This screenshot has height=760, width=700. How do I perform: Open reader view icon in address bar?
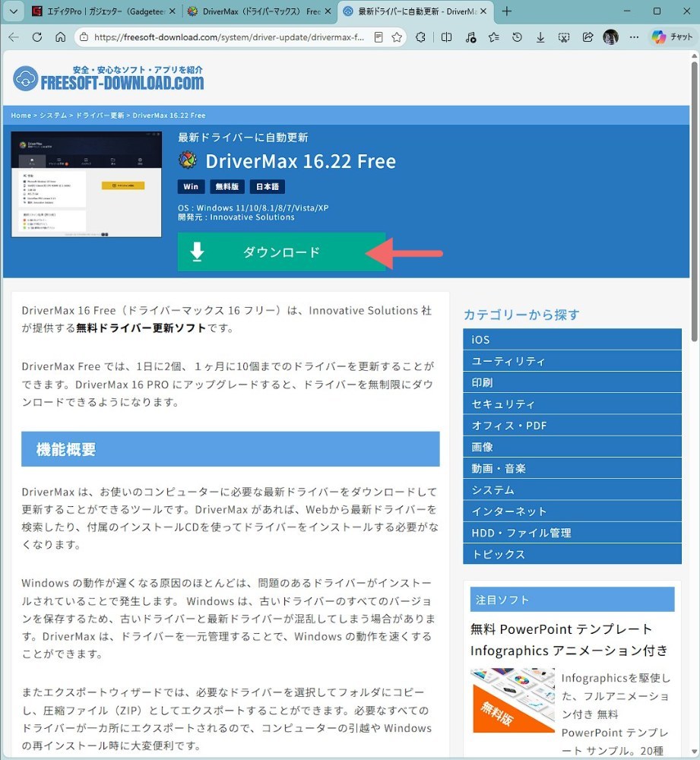pos(379,37)
